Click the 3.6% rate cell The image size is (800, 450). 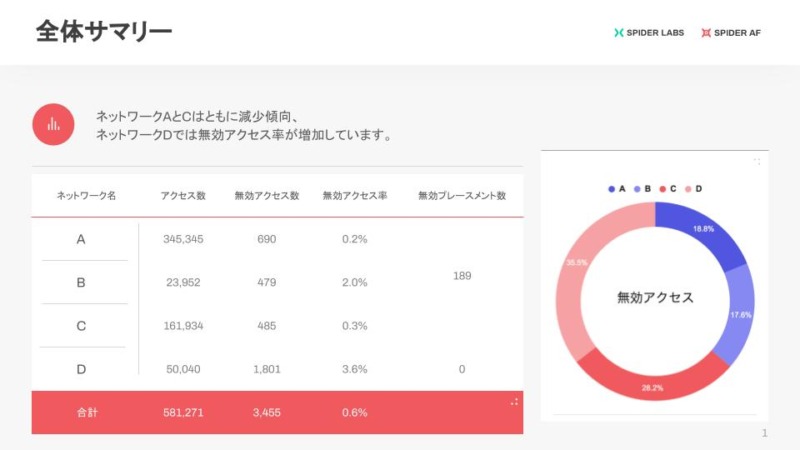355,369
